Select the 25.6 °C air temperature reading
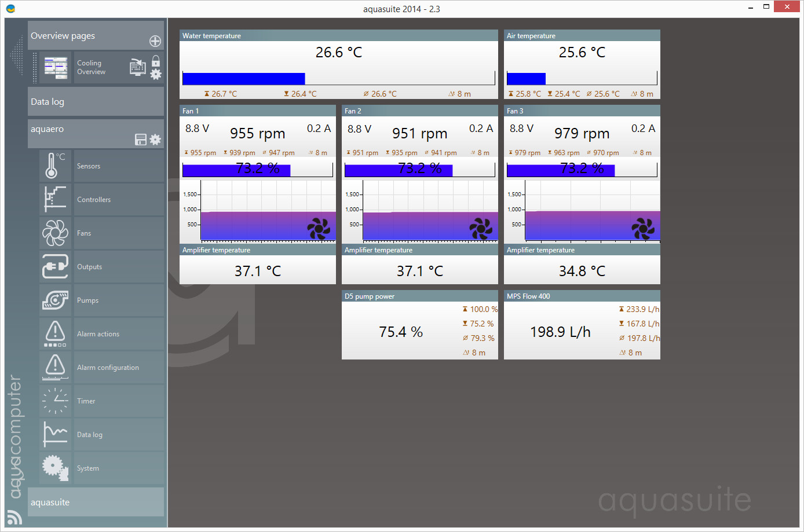Viewport: 804px width, 532px height. (582, 53)
